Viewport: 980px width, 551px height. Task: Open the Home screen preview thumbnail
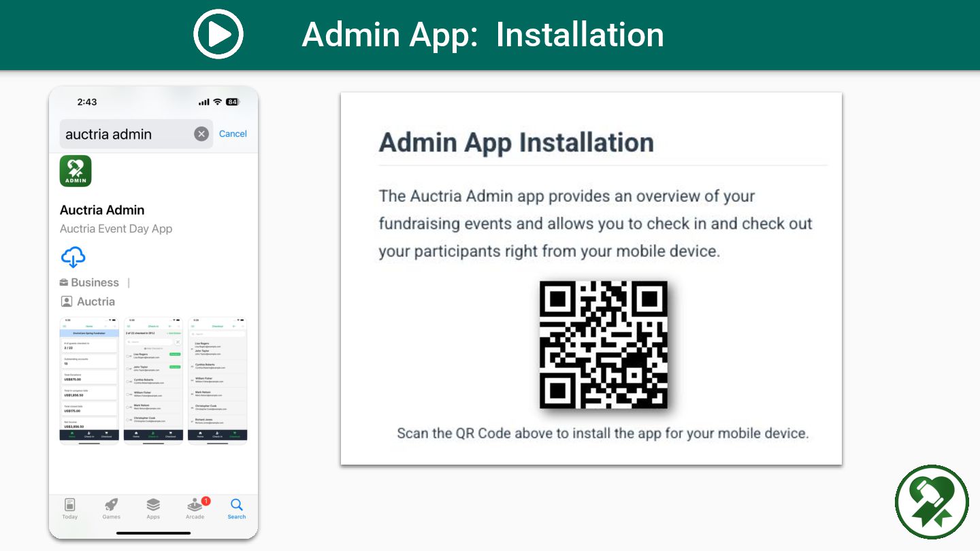[89, 380]
